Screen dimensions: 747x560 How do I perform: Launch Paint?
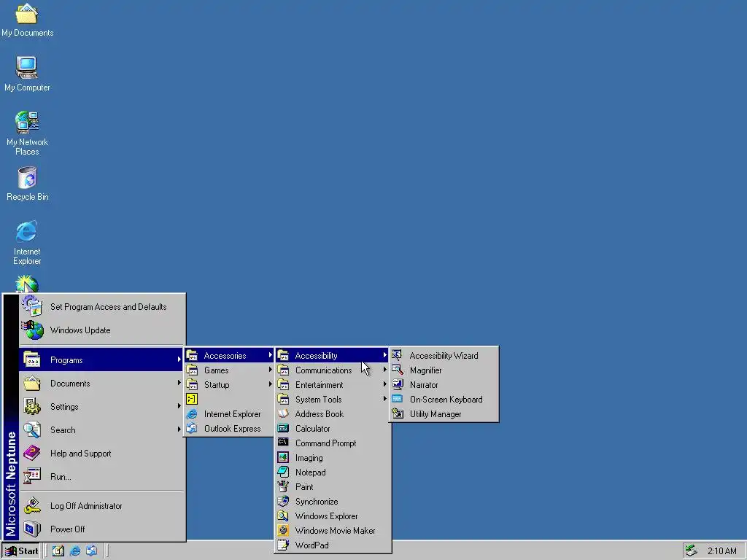pos(333,487)
